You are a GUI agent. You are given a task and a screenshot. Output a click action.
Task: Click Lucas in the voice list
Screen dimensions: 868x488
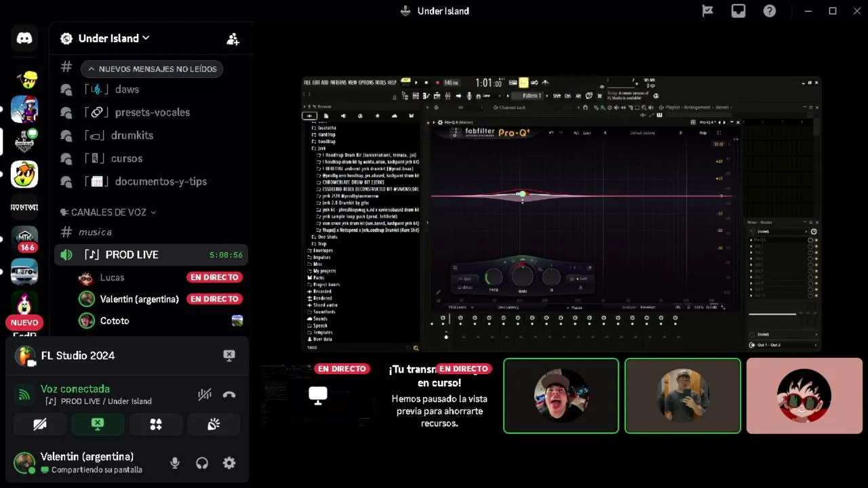coord(113,277)
